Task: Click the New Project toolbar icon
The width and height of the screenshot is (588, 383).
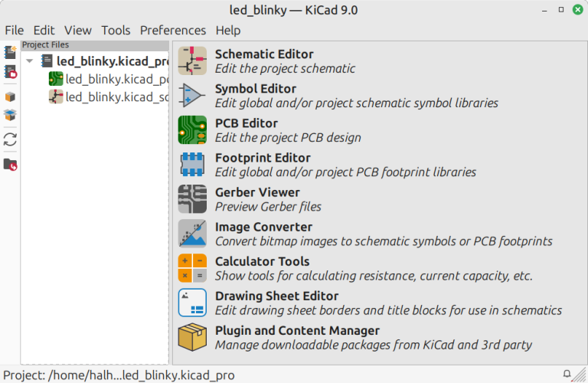Action: pyautogui.click(x=11, y=52)
